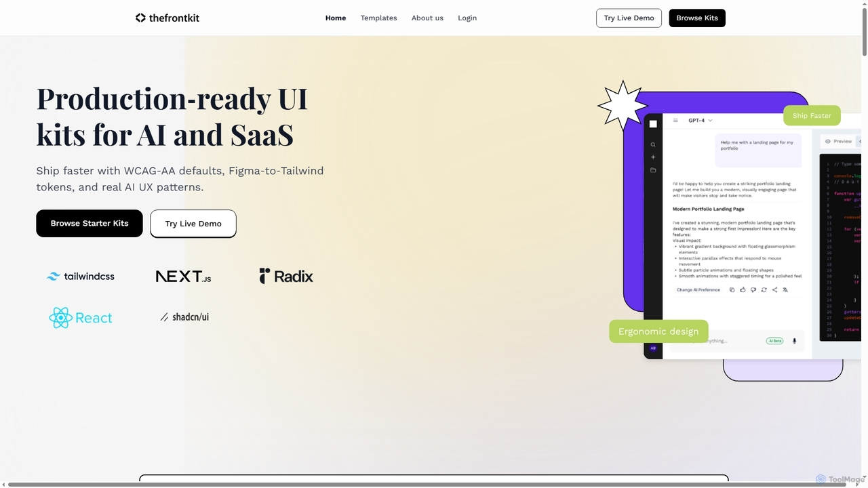Click the Radix logo

tap(285, 276)
